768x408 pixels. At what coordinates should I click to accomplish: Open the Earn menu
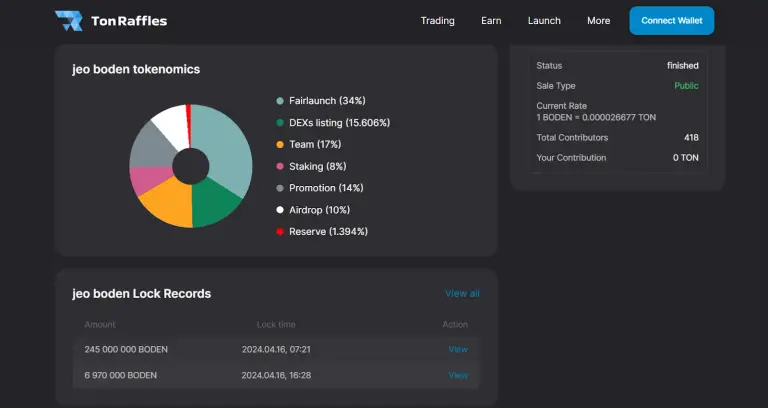coord(491,21)
